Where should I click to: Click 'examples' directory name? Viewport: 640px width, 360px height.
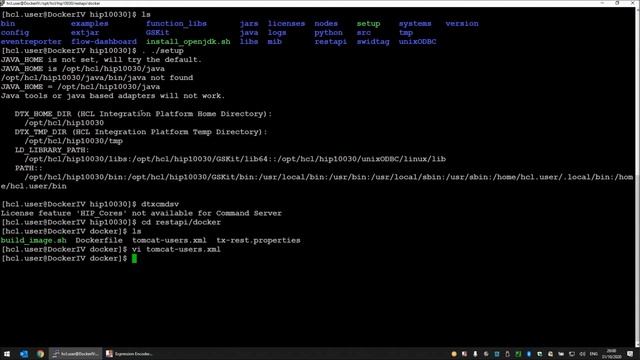(x=89, y=24)
